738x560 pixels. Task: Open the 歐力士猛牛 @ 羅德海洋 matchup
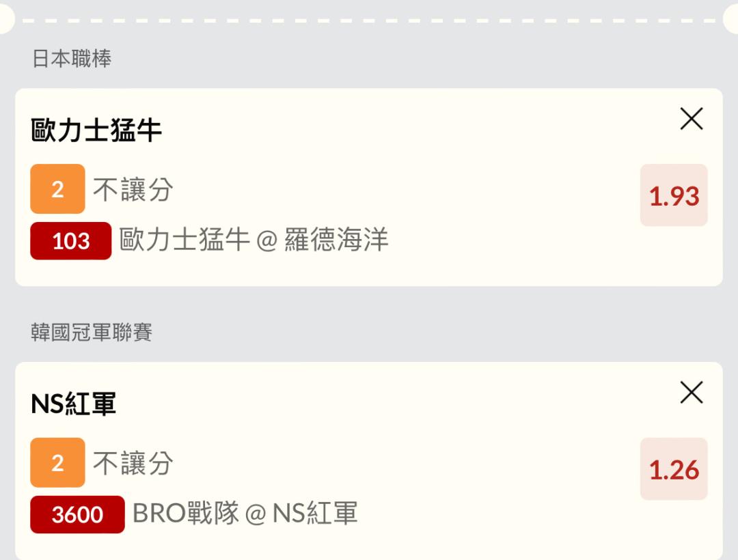(x=254, y=240)
